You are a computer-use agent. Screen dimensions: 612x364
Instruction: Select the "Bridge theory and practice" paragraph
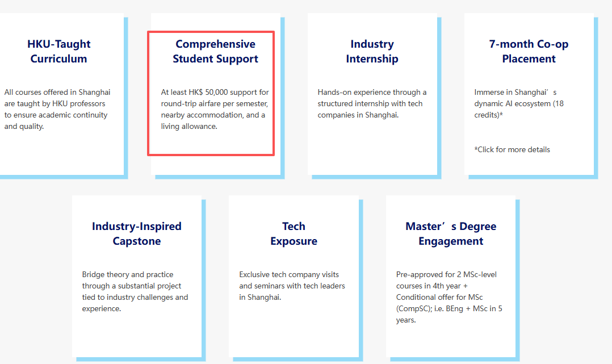click(135, 291)
